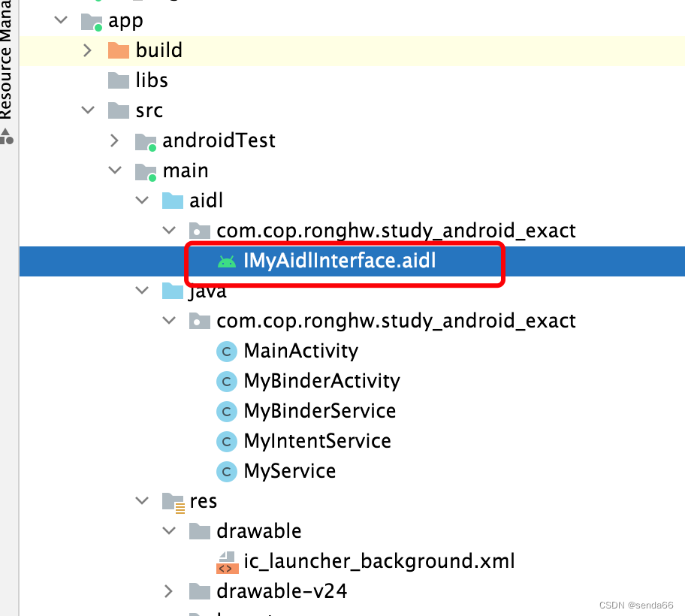Click the XML file icon of ic_launcher_background.xml
Image resolution: width=685 pixels, height=616 pixels.
coord(227,561)
